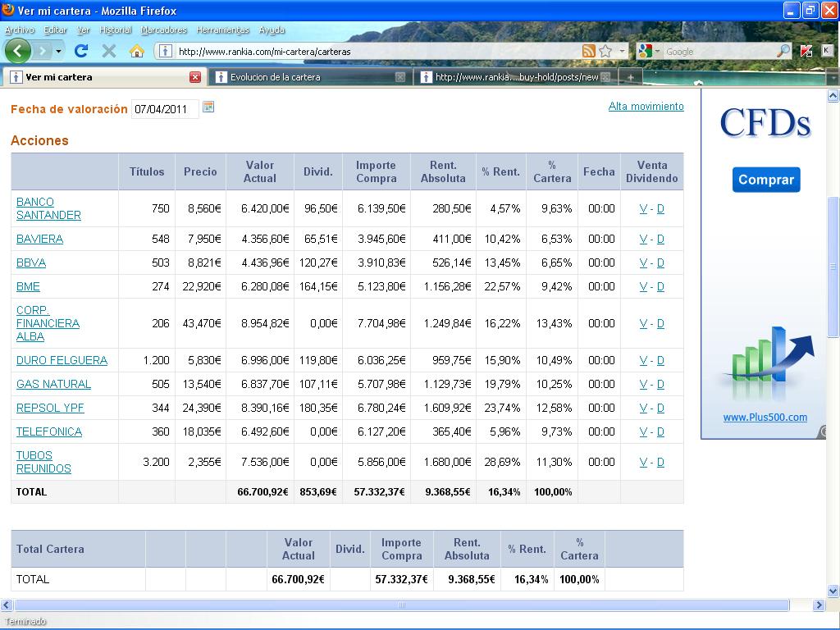Go to the Home page icon
This screenshot has height=630, width=840.
pyautogui.click(x=137, y=52)
